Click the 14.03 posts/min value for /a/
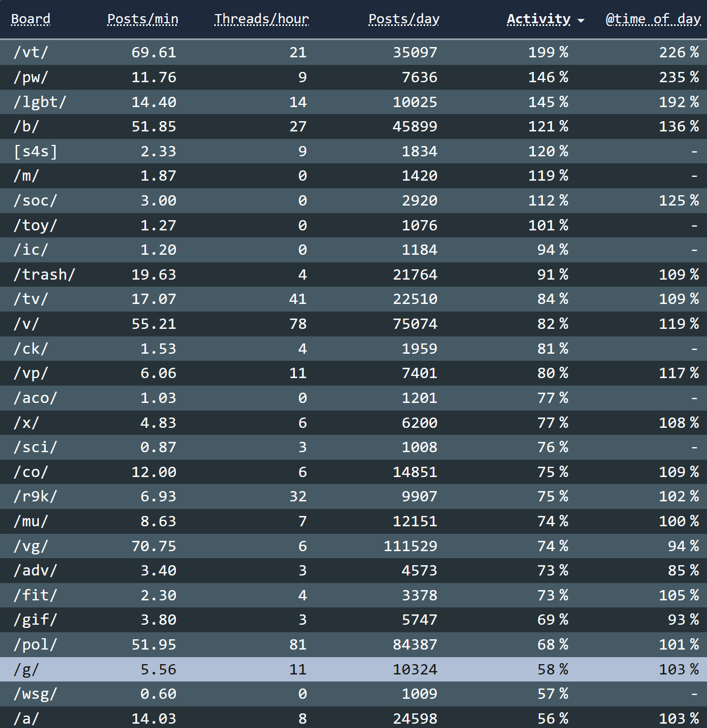The image size is (707, 728). pos(154,719)
